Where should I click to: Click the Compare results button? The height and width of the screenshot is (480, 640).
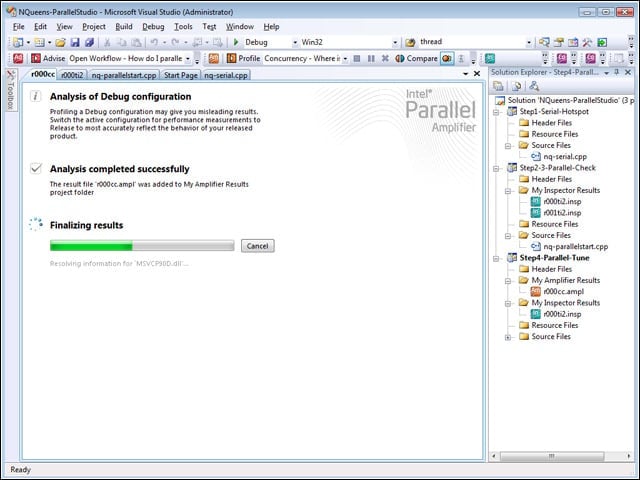click(x=417, y=58)
